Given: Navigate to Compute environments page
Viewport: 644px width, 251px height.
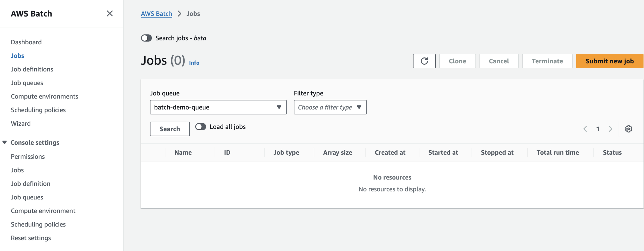Looking at the screenshot, I should tap(44, 96).
